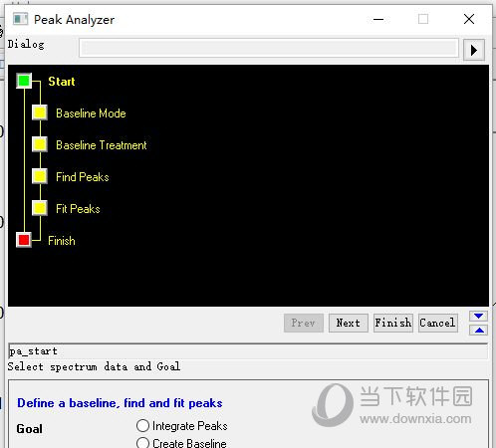Screen dimensions: 496x448
Task: Select the Fit Peaks step label
Action: coord(78,209)
